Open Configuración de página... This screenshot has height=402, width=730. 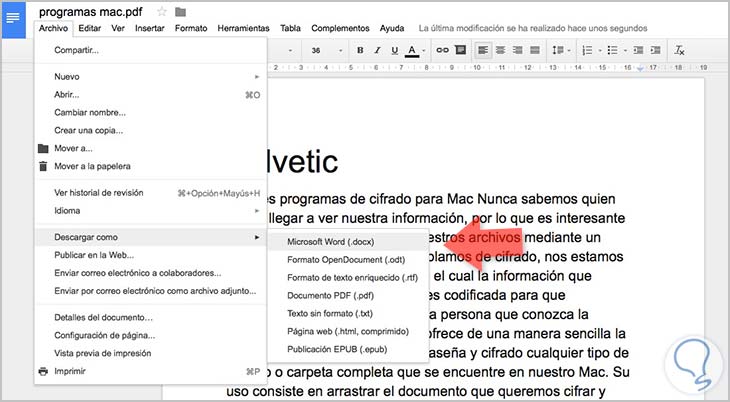tap(150, 335)
